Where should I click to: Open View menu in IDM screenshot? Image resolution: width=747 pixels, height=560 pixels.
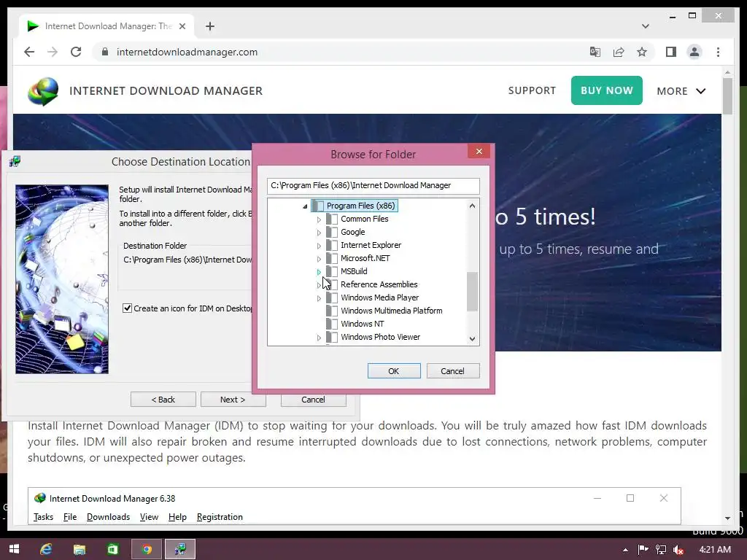pyautogui.click(x=149, y=517)
